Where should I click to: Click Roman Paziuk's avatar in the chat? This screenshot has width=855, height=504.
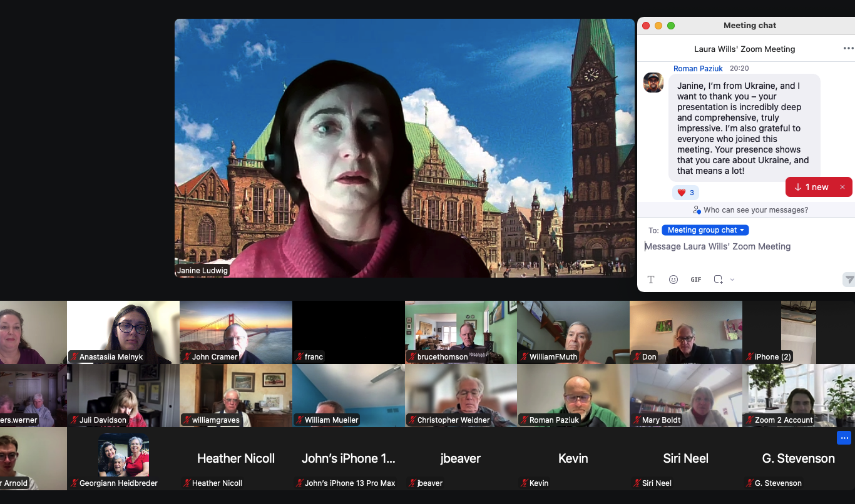[653, 83]
